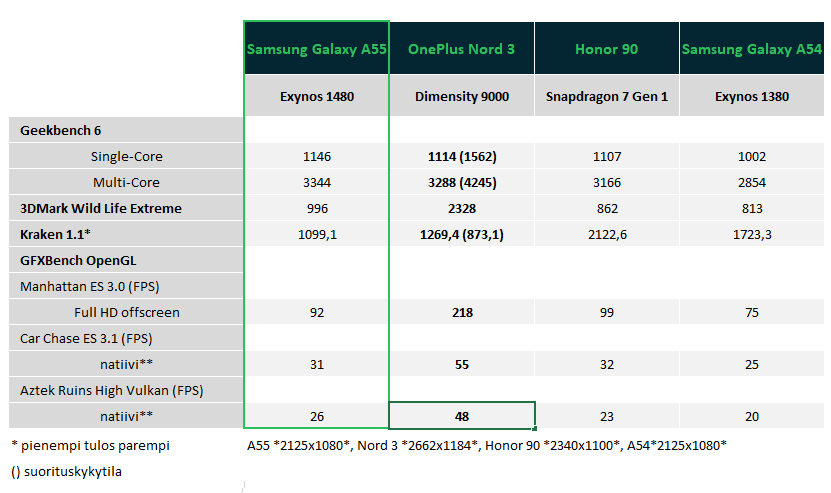This screenshot has height=493, width=831.
Task: Click the Manhattan value 92
Action: [x=316, y=312]
